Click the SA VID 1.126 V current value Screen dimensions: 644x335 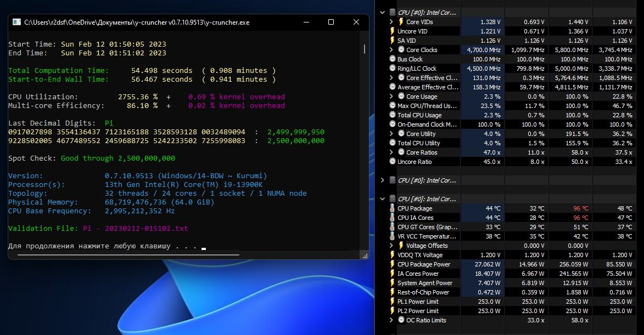click(x=490, y=41)
